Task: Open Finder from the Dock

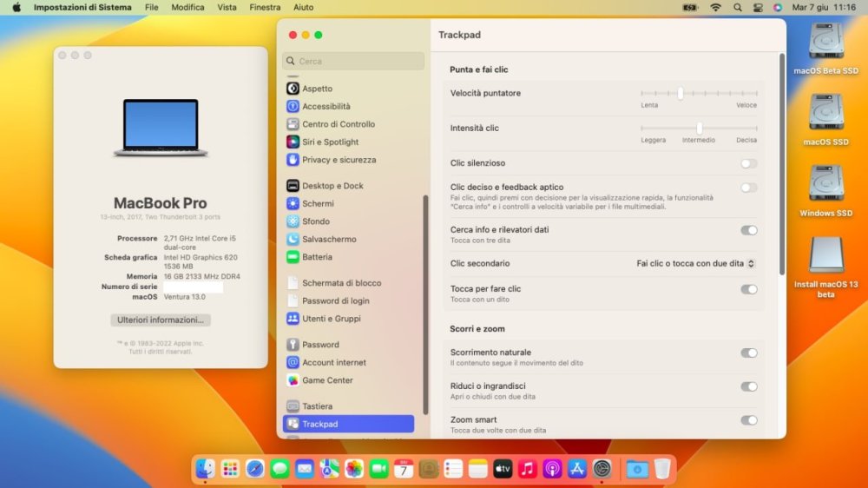Action: [x=206, y=469]
